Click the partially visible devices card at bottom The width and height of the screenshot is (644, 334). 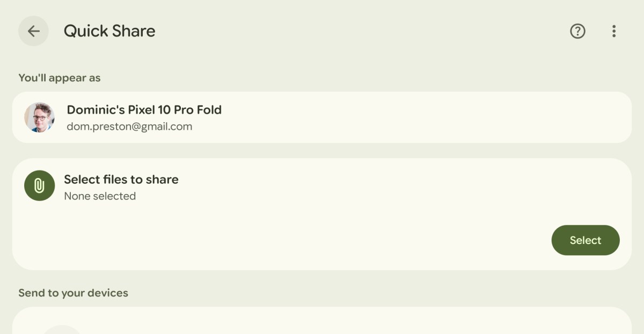322,322
